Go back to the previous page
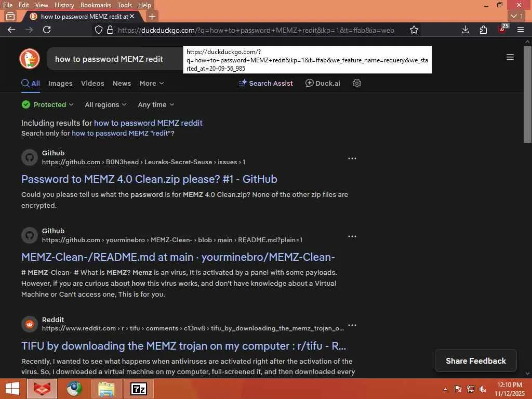Image resolution: width=532 pixels, height=399 pixels. (11, 30)
